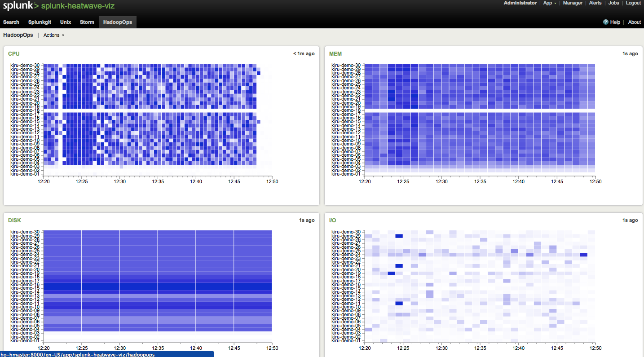Open the About link
The width and height of the screenshot is (644, 357).
(635, 22)
